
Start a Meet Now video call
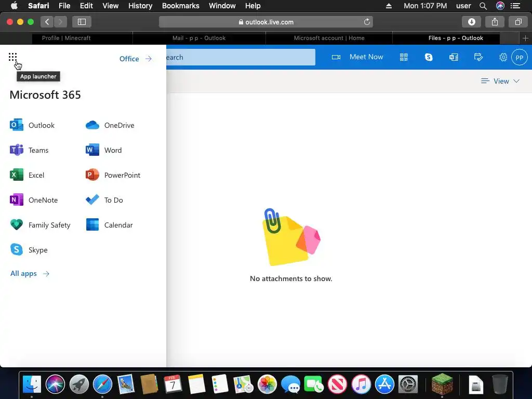click(357, 57)
